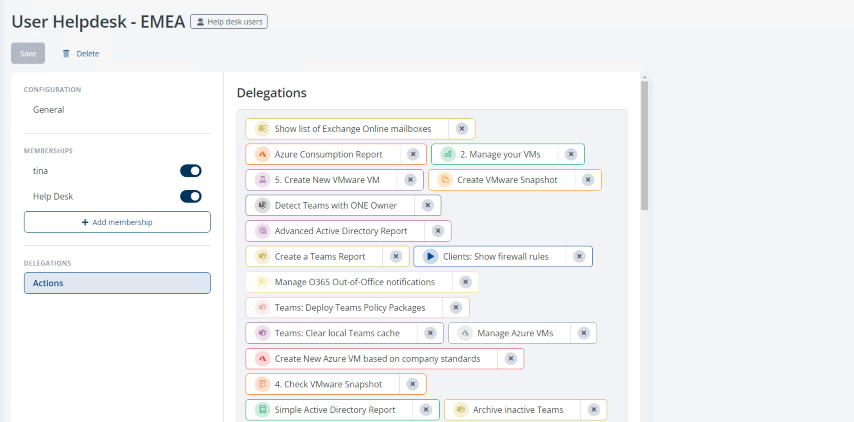Click the Delete button
854x422 pixels.
[x=81, y=53]
